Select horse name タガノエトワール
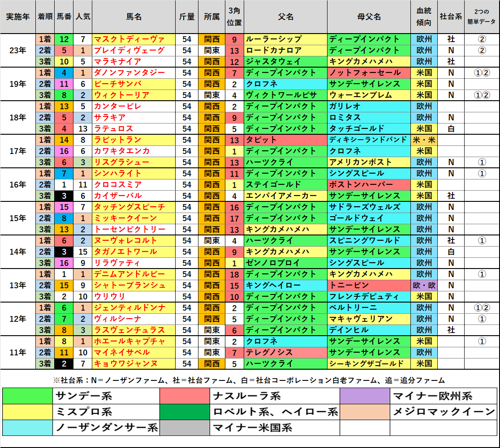 [x=134, y=252]
